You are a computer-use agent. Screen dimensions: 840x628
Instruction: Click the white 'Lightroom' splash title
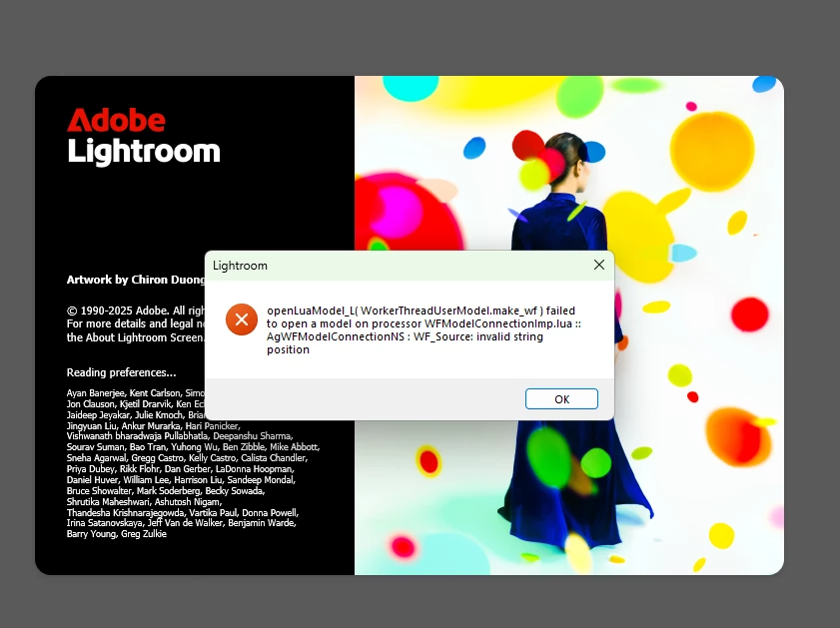(144, 152)
